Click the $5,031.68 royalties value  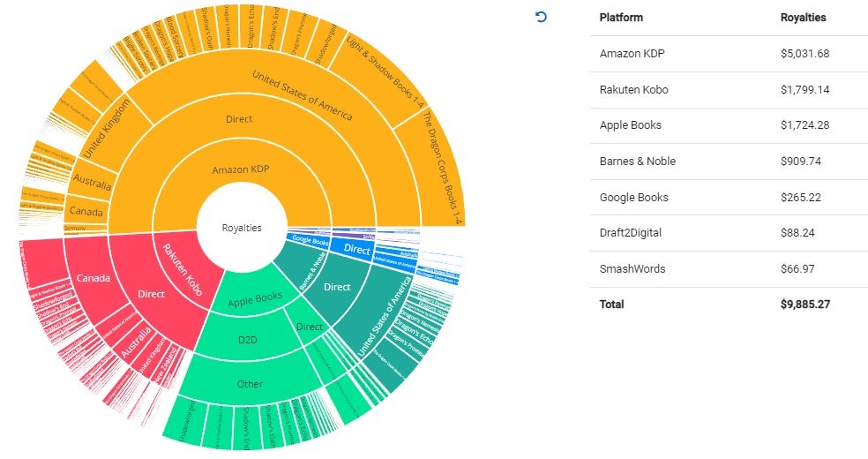click(x=804, y=54)
